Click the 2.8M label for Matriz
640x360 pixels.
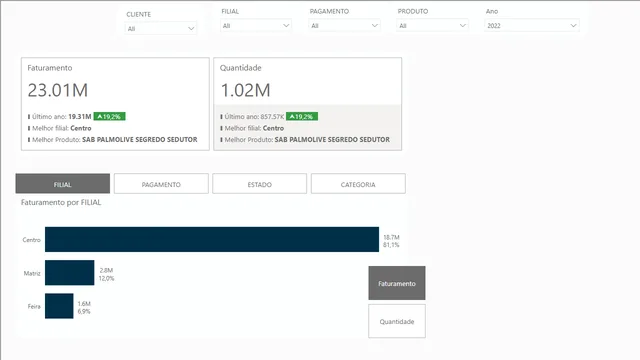click(106, 270)
